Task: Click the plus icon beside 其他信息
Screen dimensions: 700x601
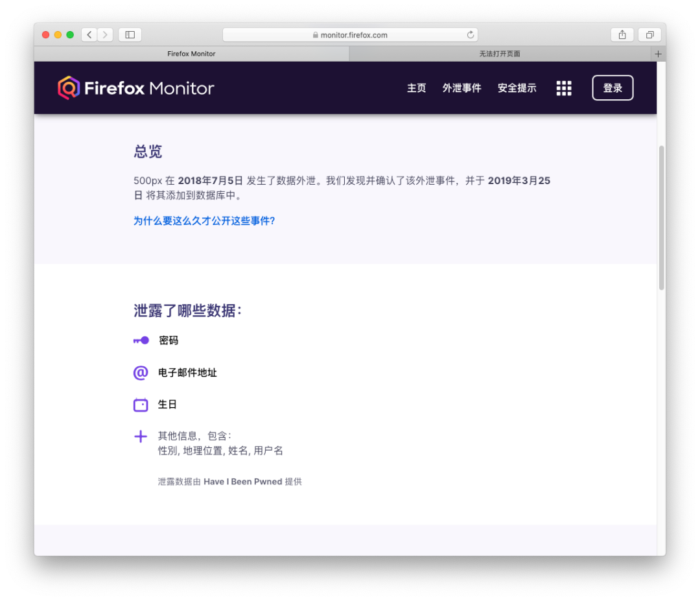Action: [141, 436]
